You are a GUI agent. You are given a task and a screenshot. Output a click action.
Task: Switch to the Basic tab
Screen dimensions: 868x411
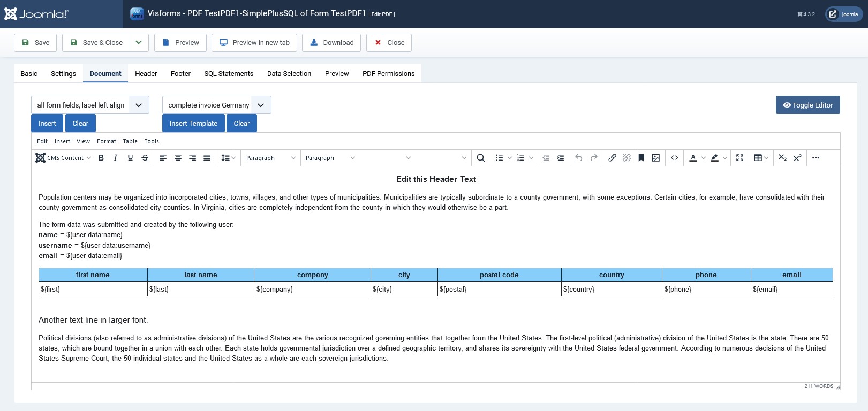[x=29, y=73]
